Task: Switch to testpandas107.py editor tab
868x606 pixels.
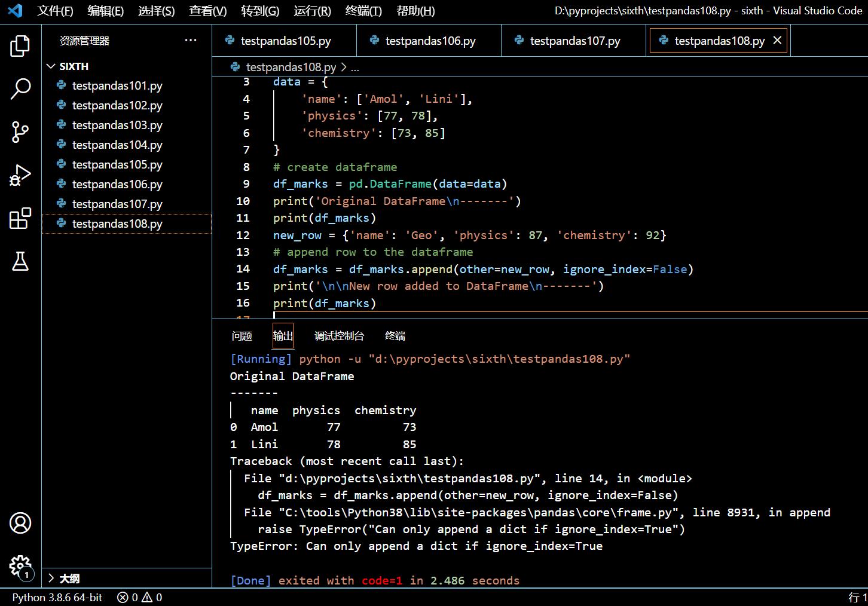Action: [x=574, y=41]
